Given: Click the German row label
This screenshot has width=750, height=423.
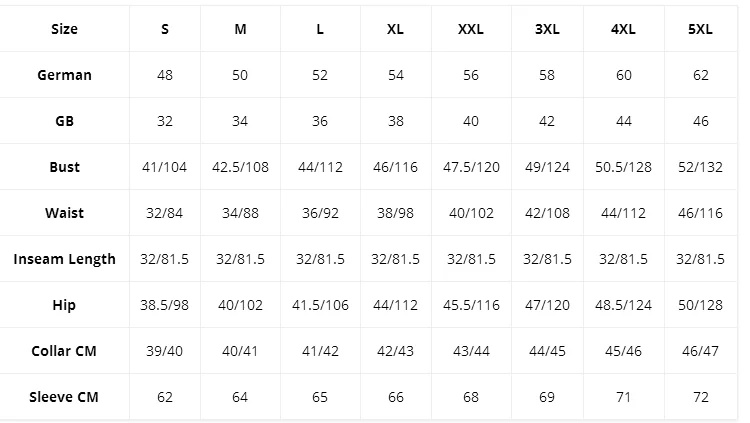Looking at the screenshot, I should click(x=64, y=75).
